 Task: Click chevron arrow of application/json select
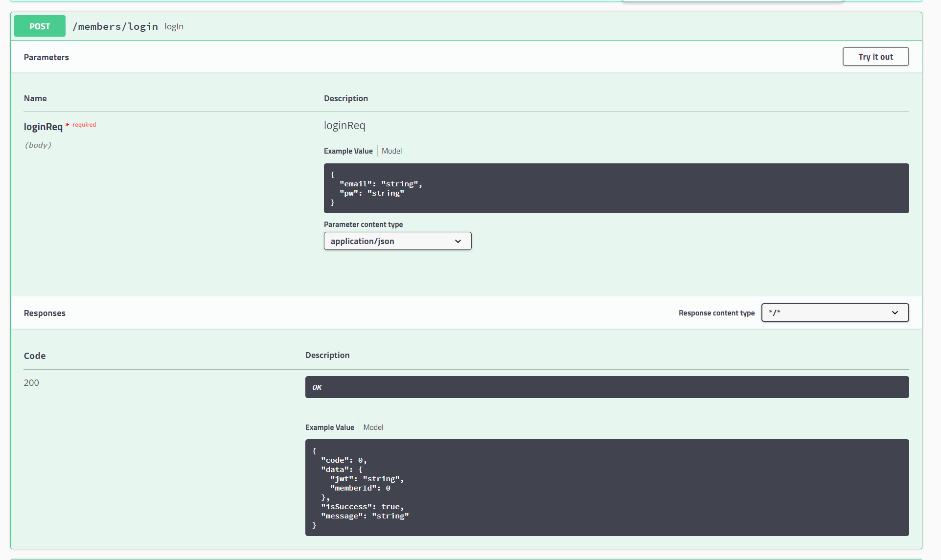click(458, 241)
